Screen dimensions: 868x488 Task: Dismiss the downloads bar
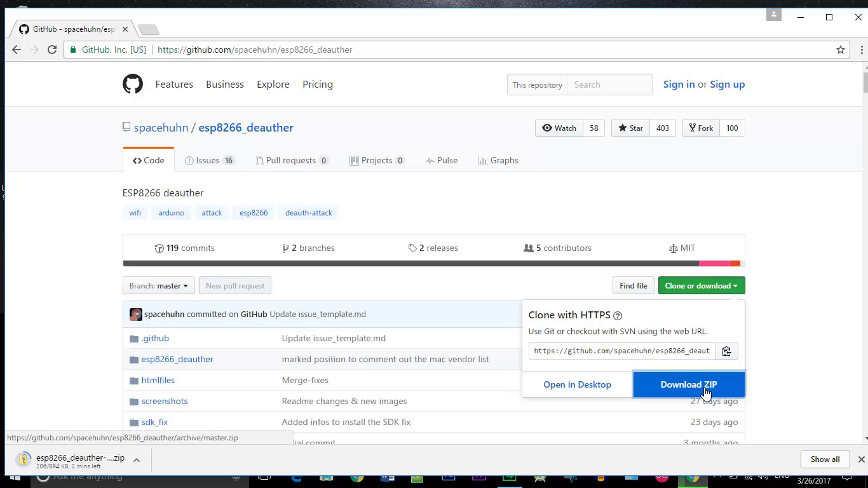click(861, 459)
